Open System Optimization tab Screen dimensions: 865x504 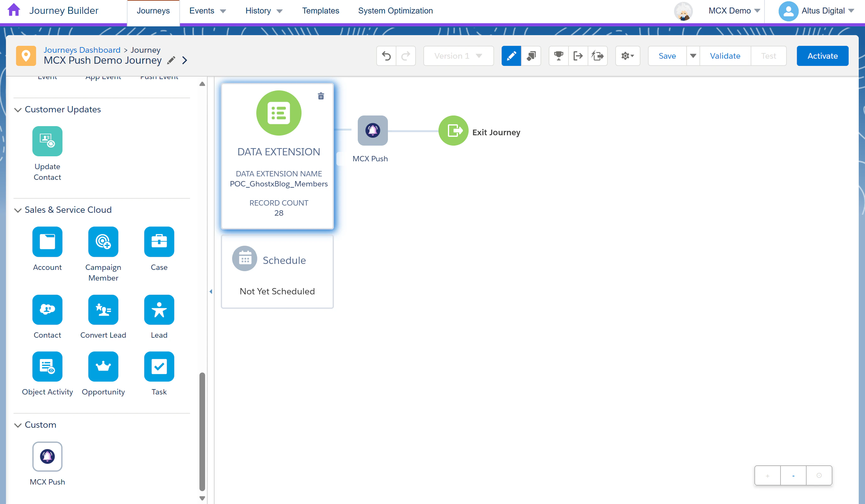click(x=395, y=11)
